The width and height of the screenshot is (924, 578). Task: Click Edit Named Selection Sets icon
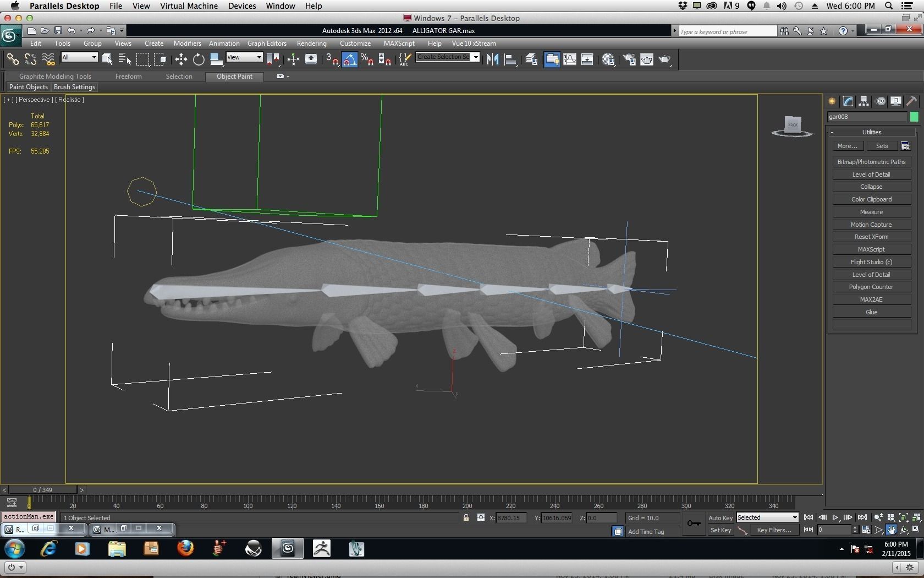(405, 59)
